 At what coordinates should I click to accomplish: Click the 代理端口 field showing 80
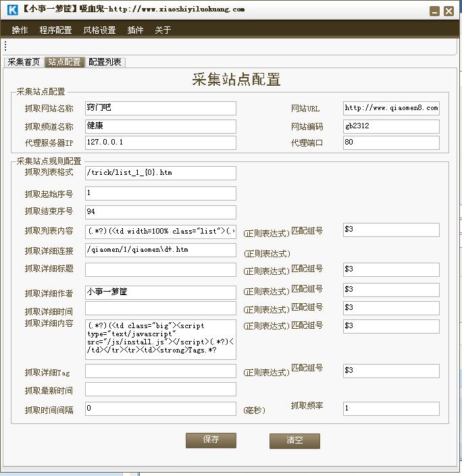pos(391,142)
